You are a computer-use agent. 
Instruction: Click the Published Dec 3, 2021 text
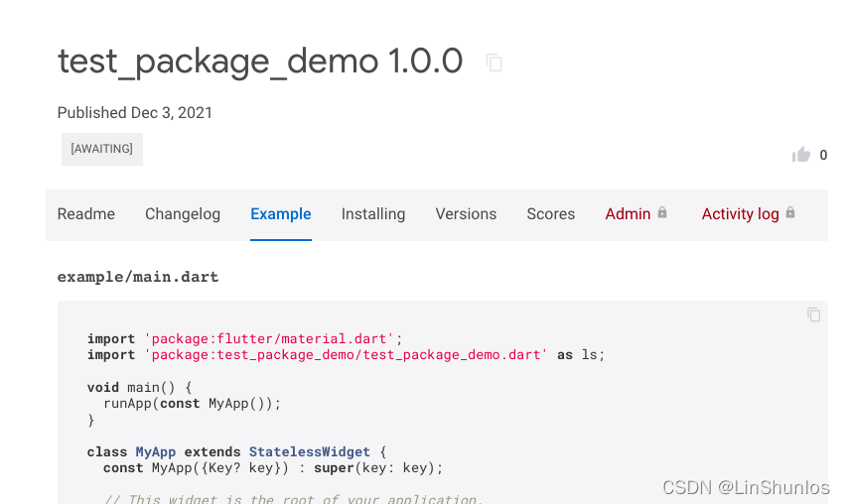click(x=135, y=112)
